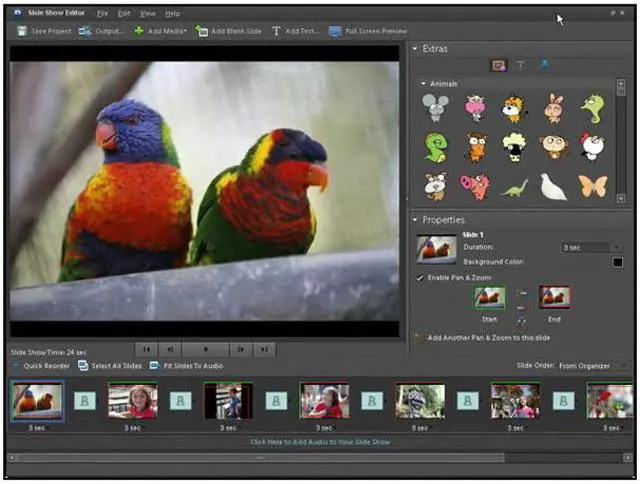This screenshot has width=640, height=484.
Task: Switch to the Text tab in Extras
Action: 521,65
